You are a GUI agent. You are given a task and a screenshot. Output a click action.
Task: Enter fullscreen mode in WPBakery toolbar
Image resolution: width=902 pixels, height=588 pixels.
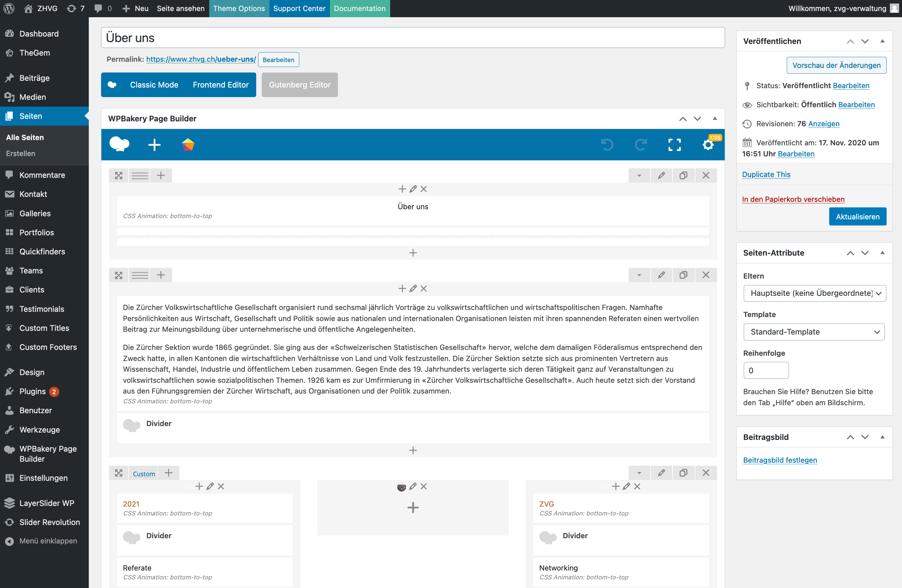(x=674, y=144)
